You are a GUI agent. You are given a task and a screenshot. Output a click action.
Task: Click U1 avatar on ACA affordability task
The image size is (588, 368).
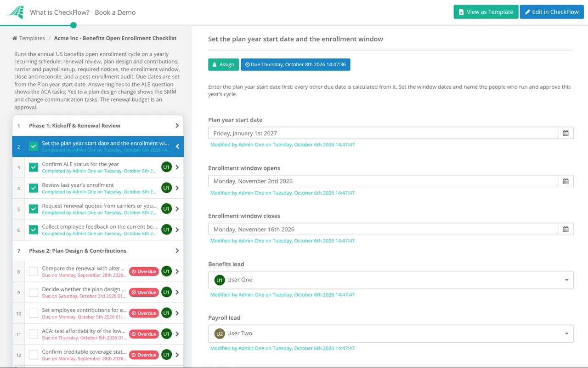click(x=166, y=334)
